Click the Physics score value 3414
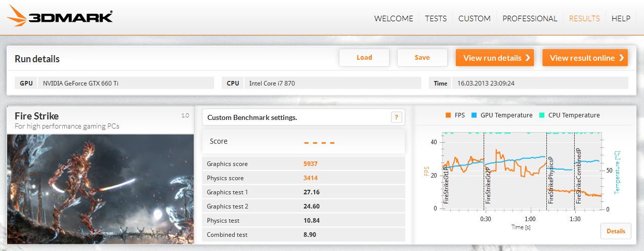644x251 pixels. click(x=311, y=178)
